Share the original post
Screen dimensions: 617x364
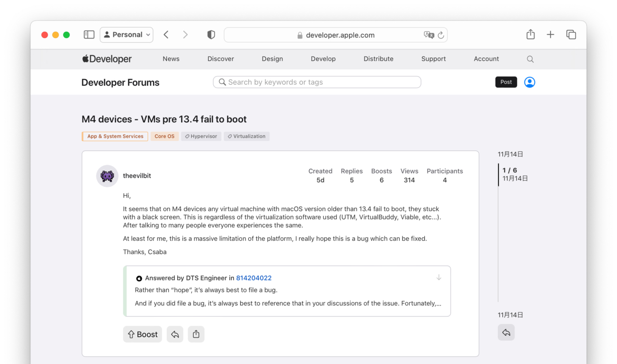click(x=196, y=334)
